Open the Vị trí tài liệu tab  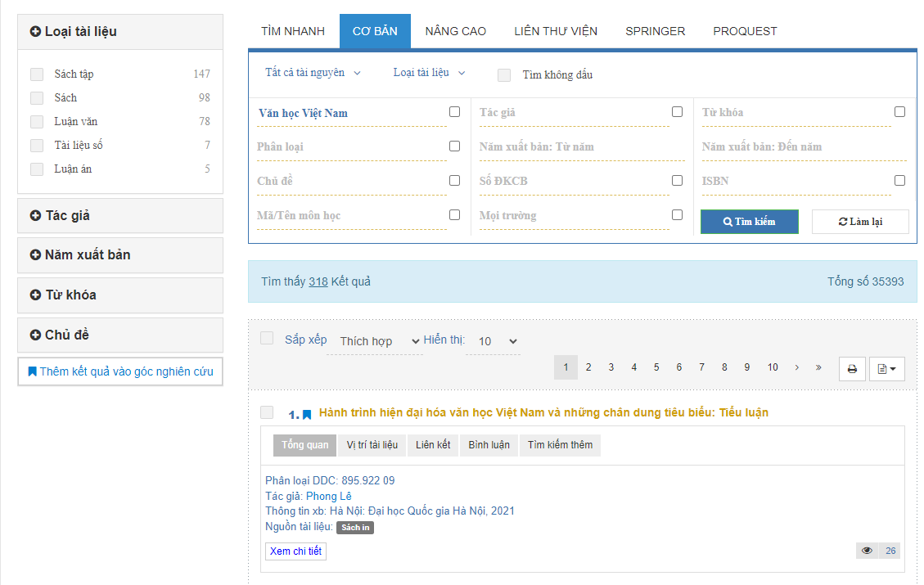[x=372, y=445]
